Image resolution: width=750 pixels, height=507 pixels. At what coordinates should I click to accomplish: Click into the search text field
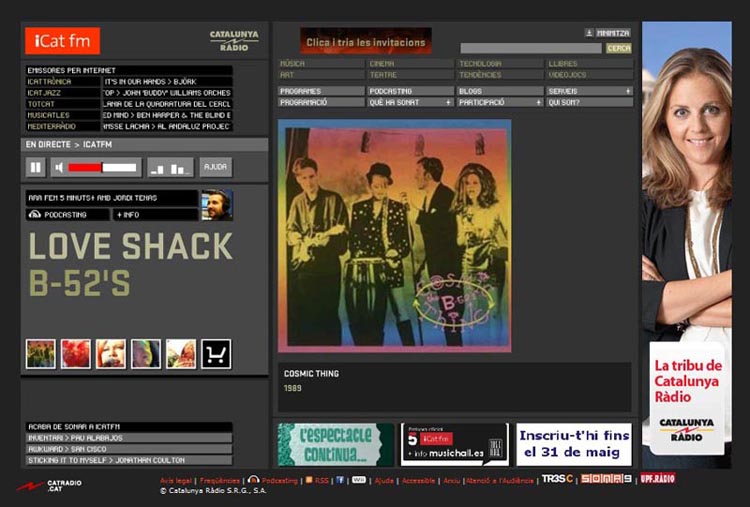(530, 48)
